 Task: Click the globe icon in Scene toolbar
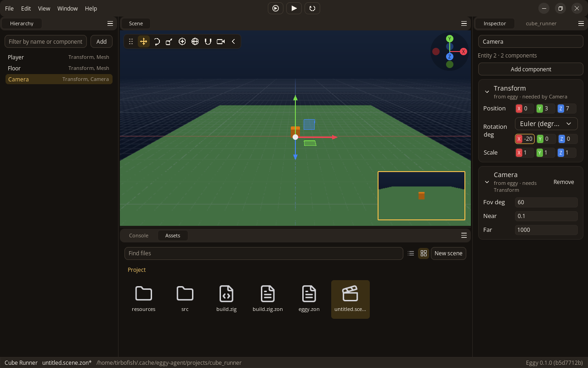click(x=195, y=41)
